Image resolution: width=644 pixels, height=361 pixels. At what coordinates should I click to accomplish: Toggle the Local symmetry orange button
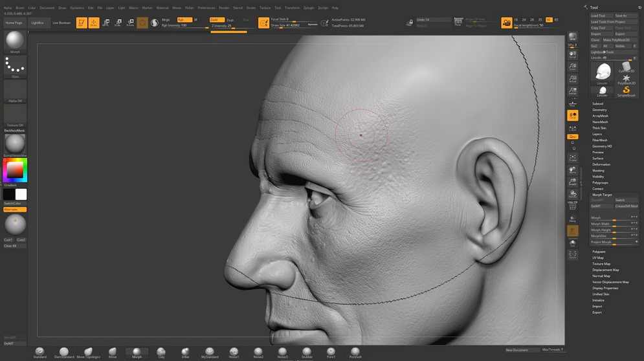573,115
